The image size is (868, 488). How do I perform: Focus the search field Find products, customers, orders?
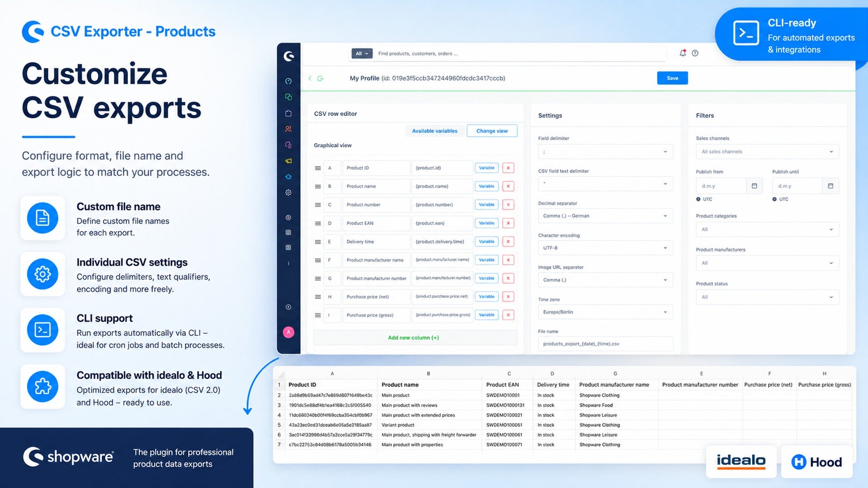[520, 53]
